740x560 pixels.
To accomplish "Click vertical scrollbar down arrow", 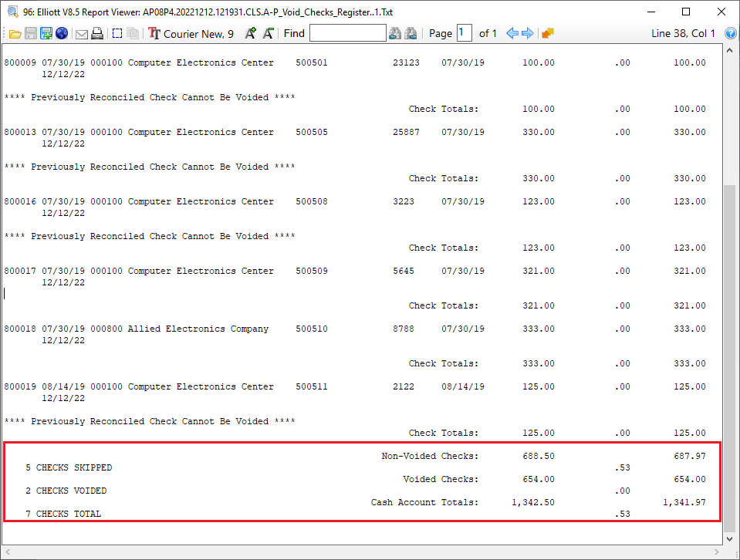I will click(729, 538).
